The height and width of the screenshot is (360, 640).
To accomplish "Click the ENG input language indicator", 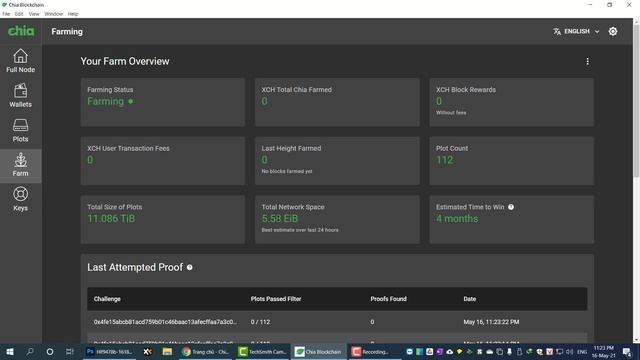I will pyautogui.click(x=582, y=351).
